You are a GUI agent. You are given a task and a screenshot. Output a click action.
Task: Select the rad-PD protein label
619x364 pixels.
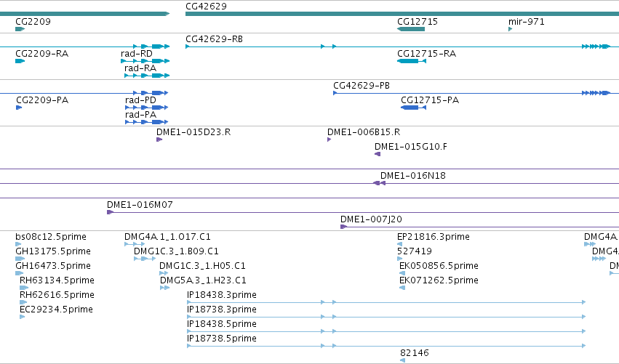pos(140,100)
